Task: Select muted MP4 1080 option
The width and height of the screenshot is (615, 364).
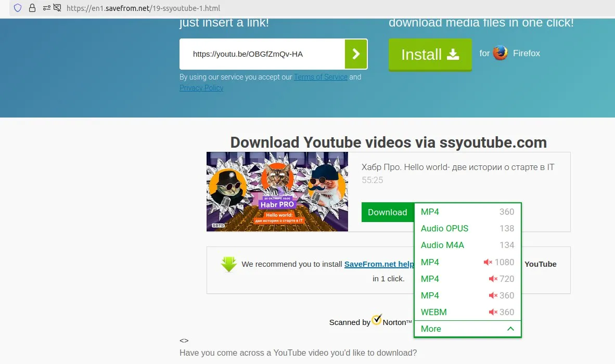Action: tap(468, 262)
